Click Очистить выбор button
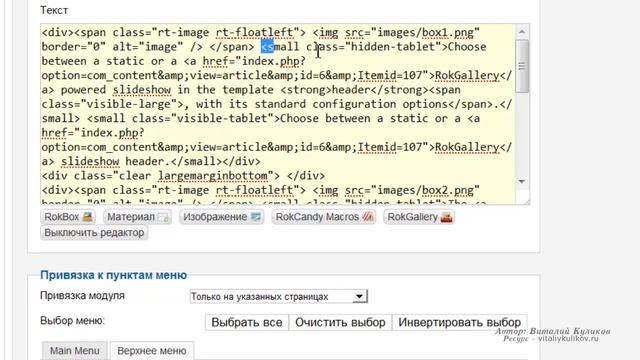The width and height of the screenshot is (640, 360). (340, 322)
